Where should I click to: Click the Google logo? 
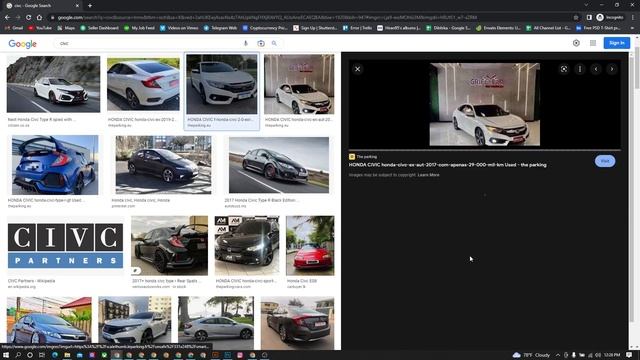click(22, 44)
